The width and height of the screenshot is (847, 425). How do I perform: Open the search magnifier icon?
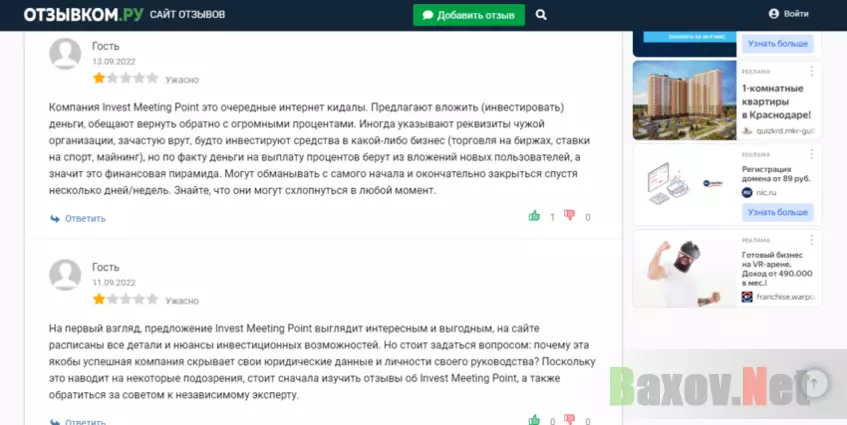pos(541,15)
